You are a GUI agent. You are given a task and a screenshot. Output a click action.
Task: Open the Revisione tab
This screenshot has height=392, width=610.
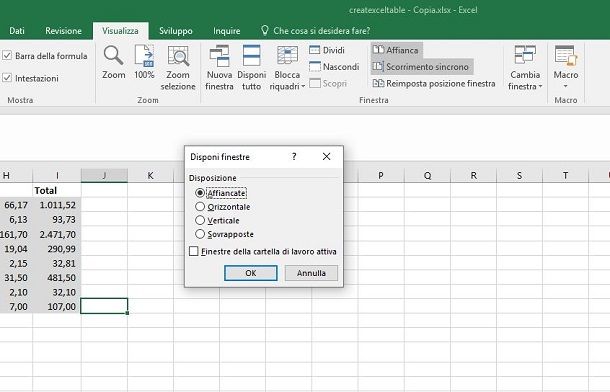click(63, 31)
